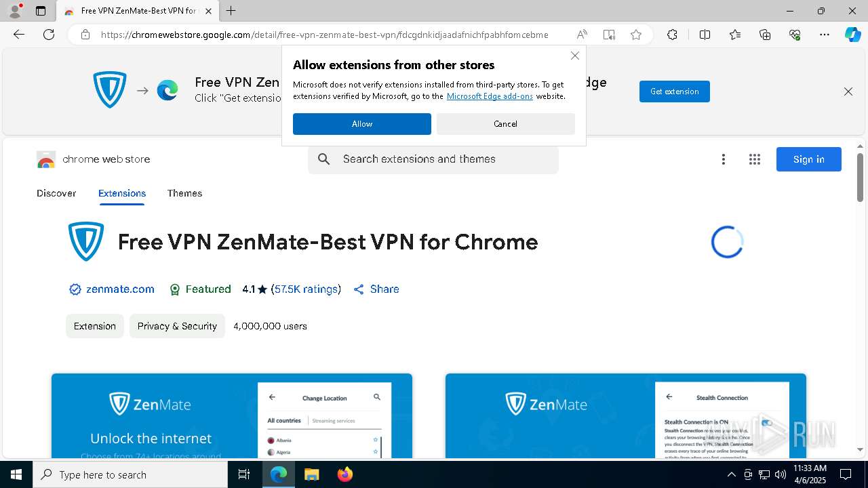Open the Microsoft Edge add-ons link
The image size is (868, 488).
coord(490,96)
